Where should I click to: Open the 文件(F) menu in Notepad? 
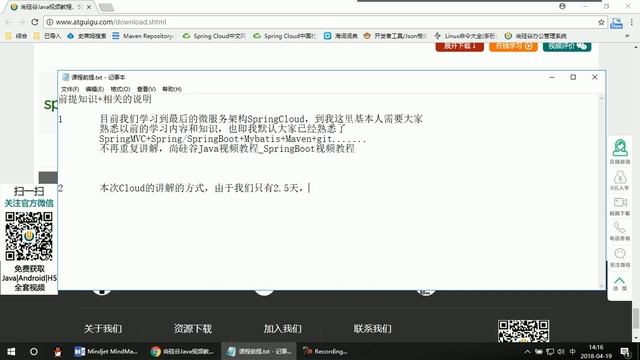(x=70, y=89)
